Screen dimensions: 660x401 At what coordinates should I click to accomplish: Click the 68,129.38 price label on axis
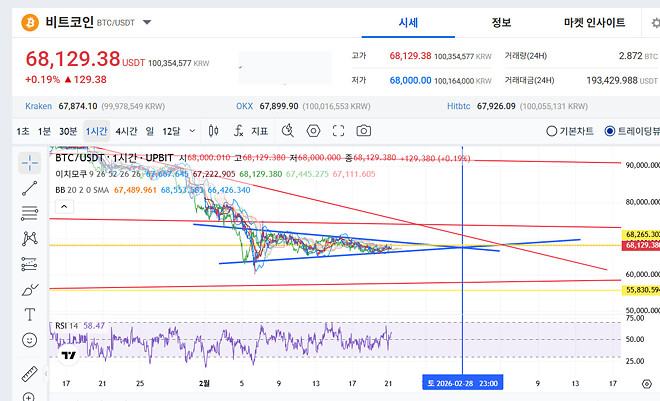point(640,245)
